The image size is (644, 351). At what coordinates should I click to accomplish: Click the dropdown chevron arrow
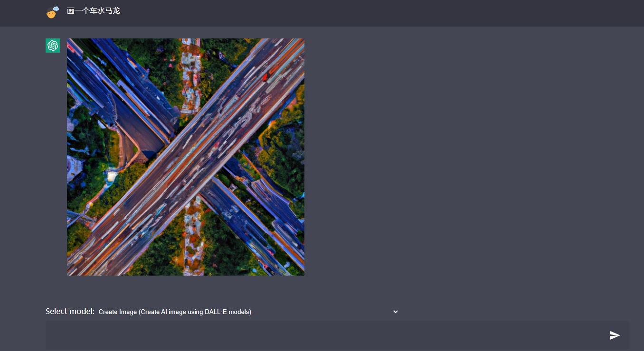click(396, 312)
